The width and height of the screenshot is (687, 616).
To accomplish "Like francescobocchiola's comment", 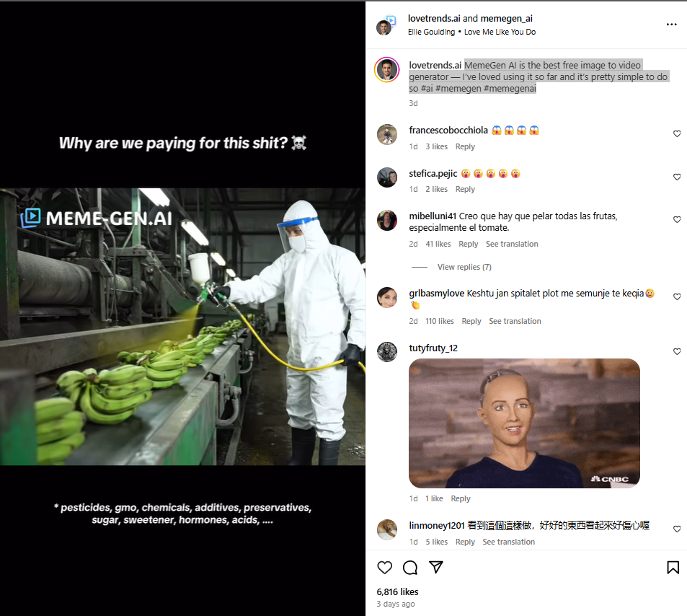I will 677,133.
